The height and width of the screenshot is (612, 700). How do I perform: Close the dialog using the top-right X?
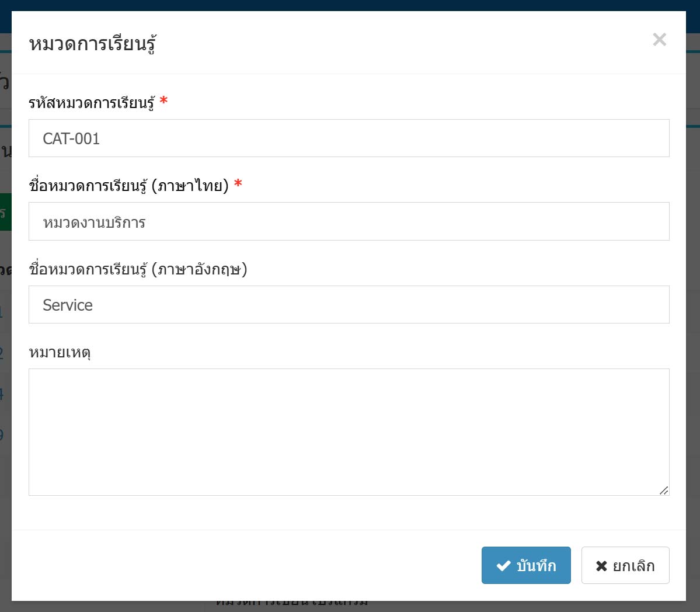[659, 40]
